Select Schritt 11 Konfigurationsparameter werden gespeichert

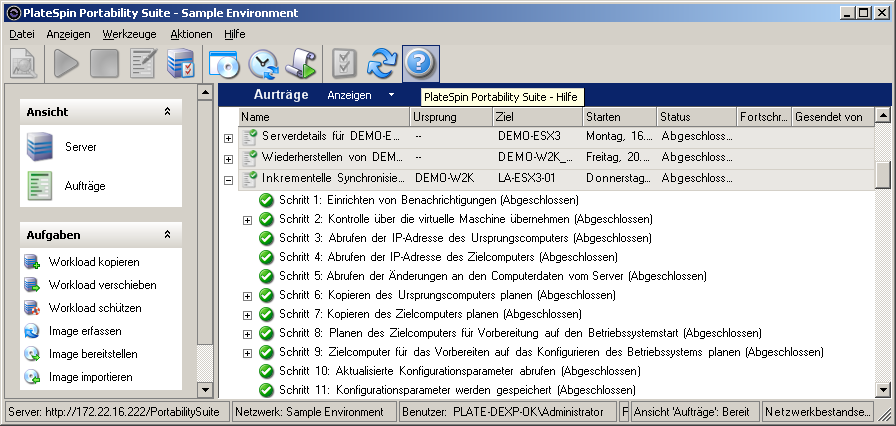click(x=457, y=390)
